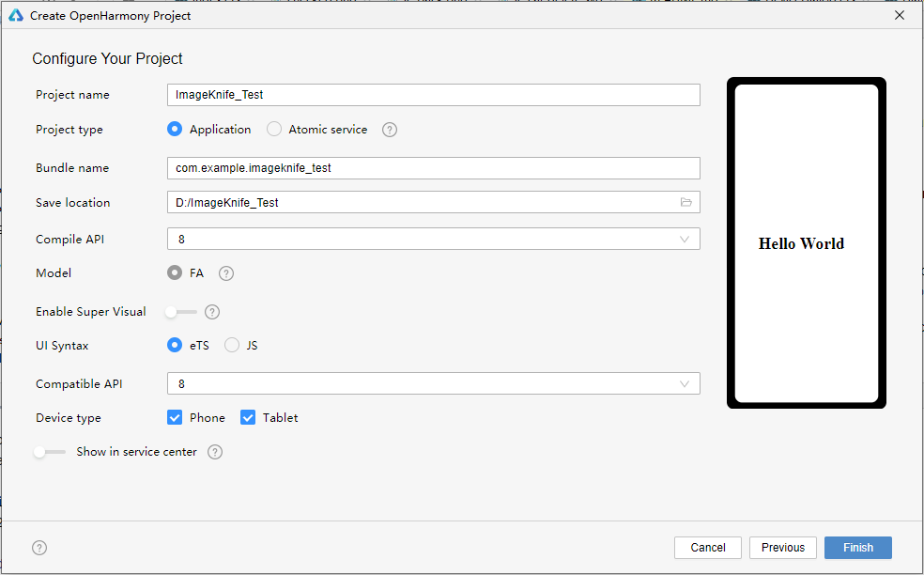Go back with the Previous button
The height and width of the screenshot is (575, 924).
click(782, 548)
